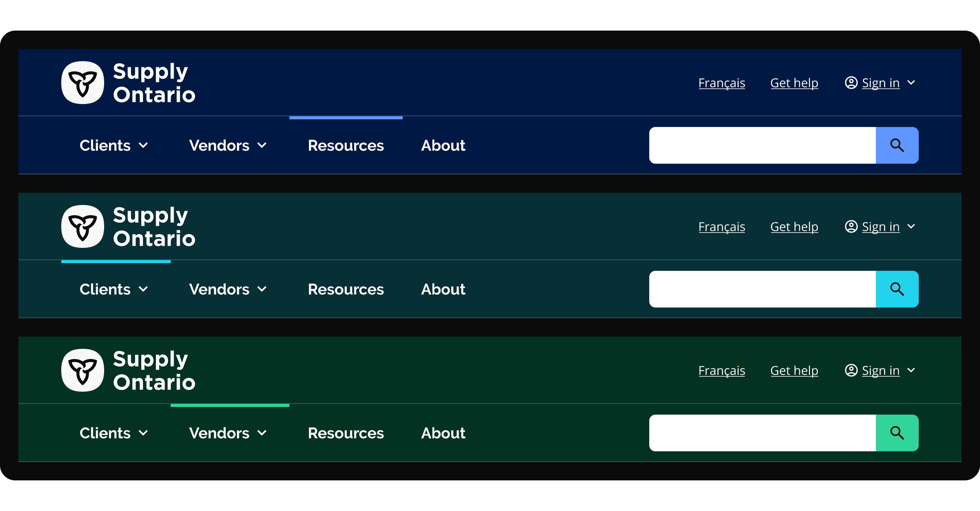Select About in the teal header
The width and height of the screenshot is (980, 511).
443,289
